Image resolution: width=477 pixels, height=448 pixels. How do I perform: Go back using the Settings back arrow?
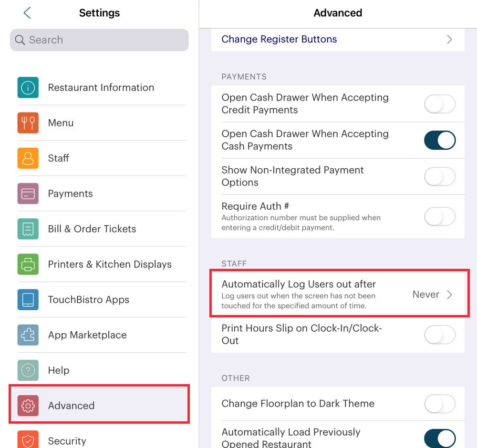pyautogui.click(x=27, y=13)
